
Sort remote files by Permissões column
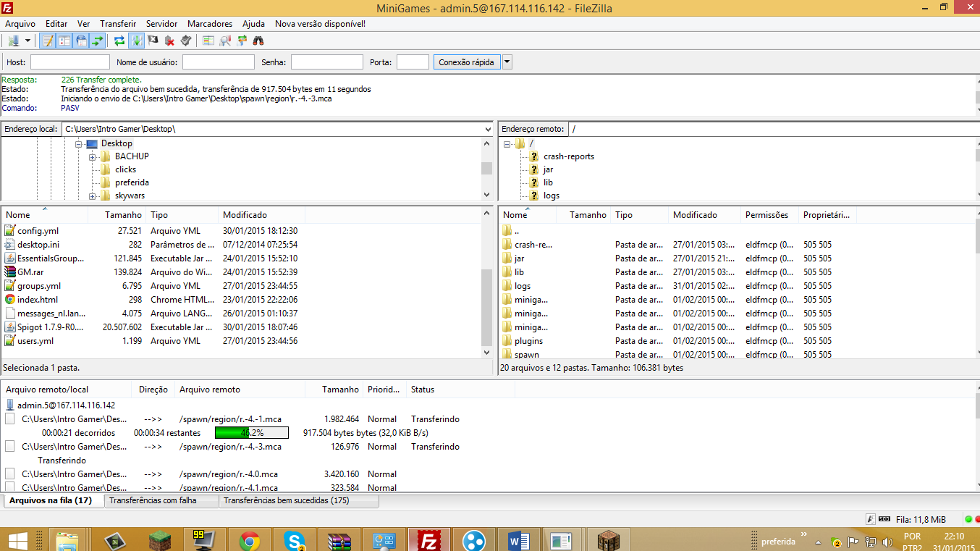tap(769, 215)
